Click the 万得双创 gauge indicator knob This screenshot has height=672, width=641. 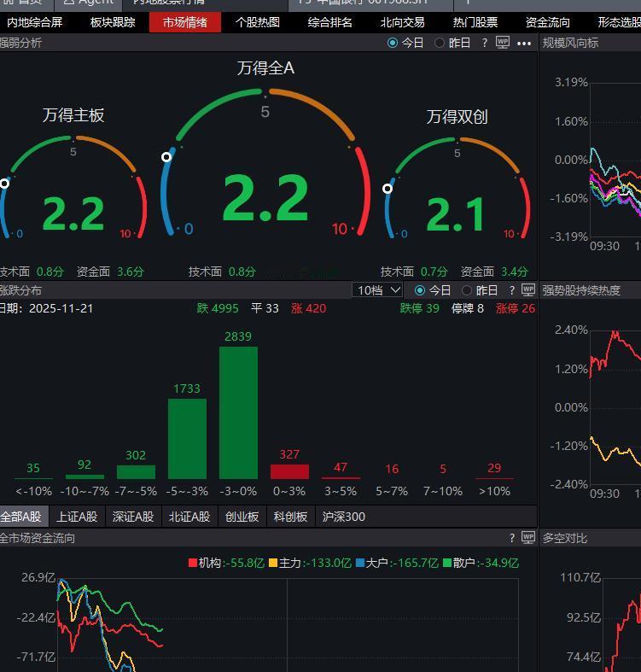pos(388,189)
